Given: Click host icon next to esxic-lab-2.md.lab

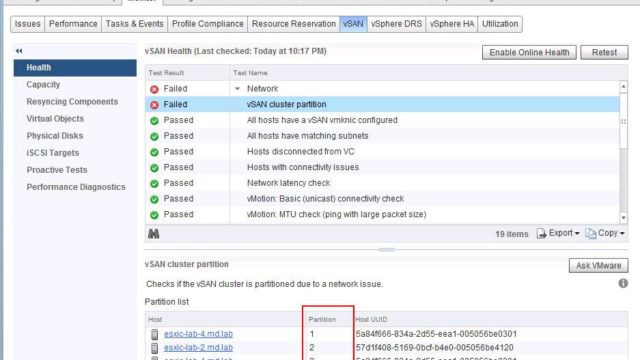Looking at the screenshot, I should pos(154,348).
